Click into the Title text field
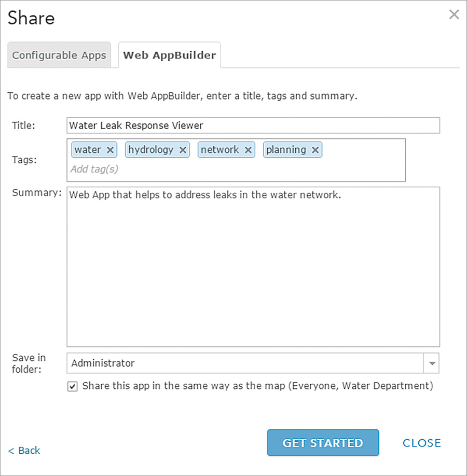Viewport: 467px width, 476px height. click(253, 125)
